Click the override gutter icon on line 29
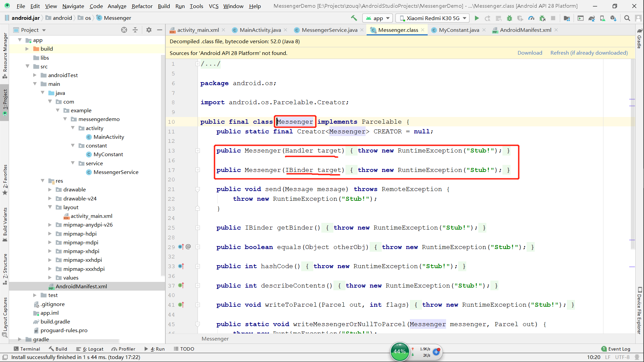This screenshot has width=644, height=362. click(x=181, y=247)
